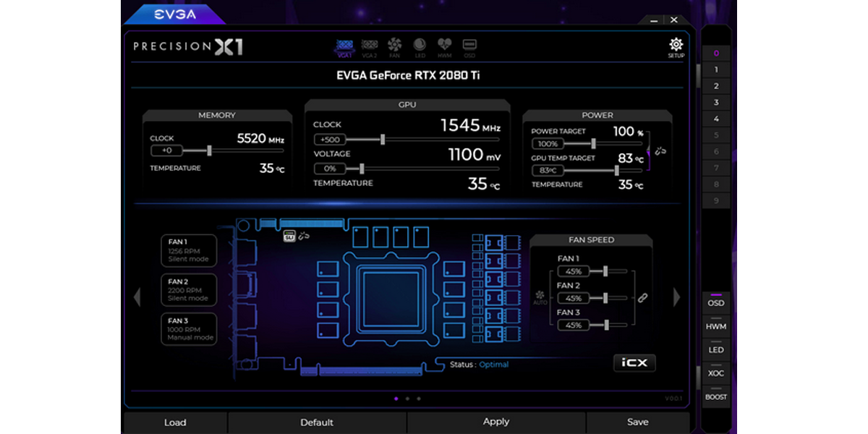Click the FAN 2 45% value field

[574, 298]
